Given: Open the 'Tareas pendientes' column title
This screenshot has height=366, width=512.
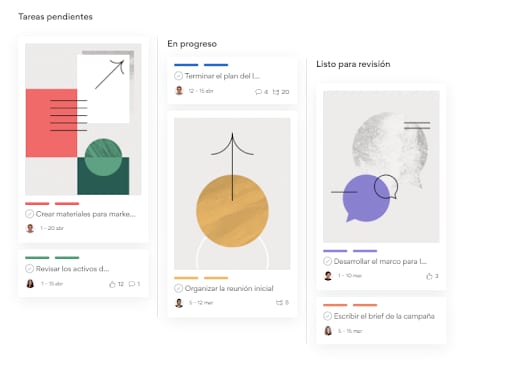Looking at the screenshot, I should 55,17.
